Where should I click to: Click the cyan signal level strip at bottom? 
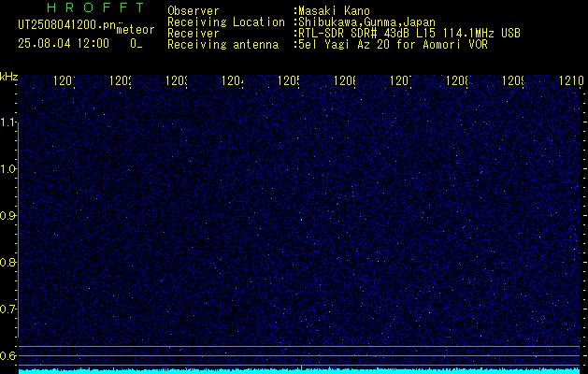coord(299,371)
